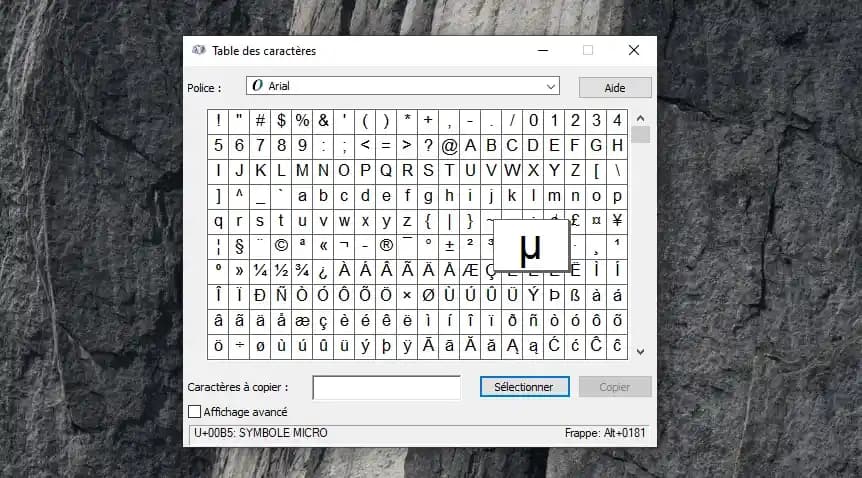The image size is (862, 478).
Task: Select the ampersand & character
Action: click(323, 121)
